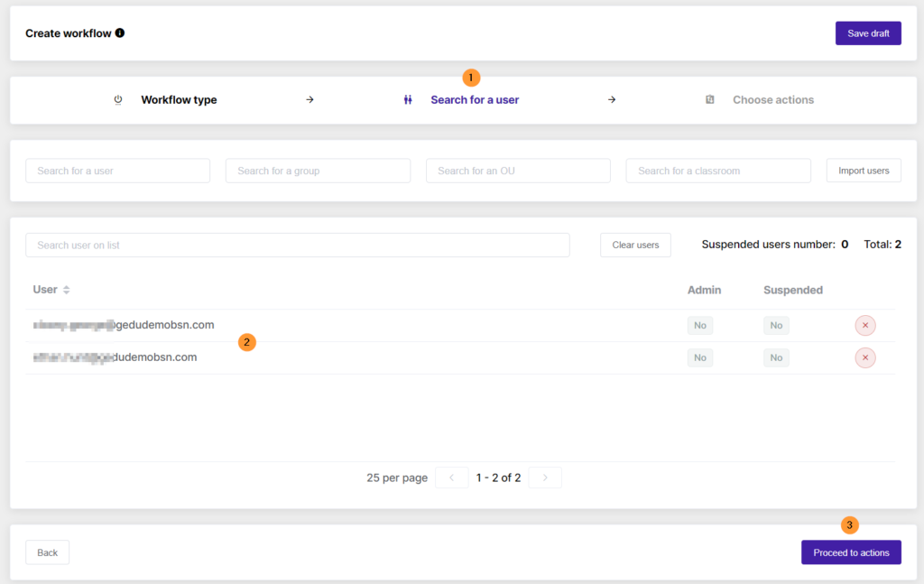924x584 pixels.
Task: Click the clipboard icon beside Choose actions
Action: pos(709,99)
